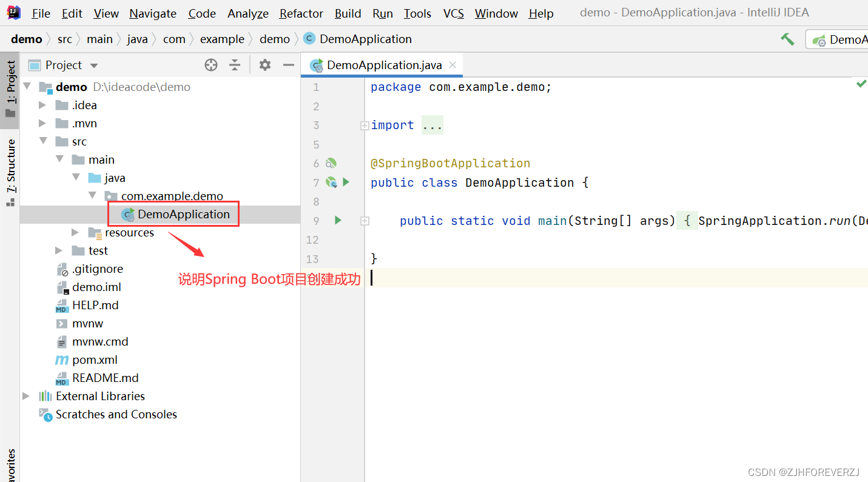Viewport: 868px width, 482px height.
Task: Click the DemoApplication class icon in breadcrumb
Action: pos(309,39)
